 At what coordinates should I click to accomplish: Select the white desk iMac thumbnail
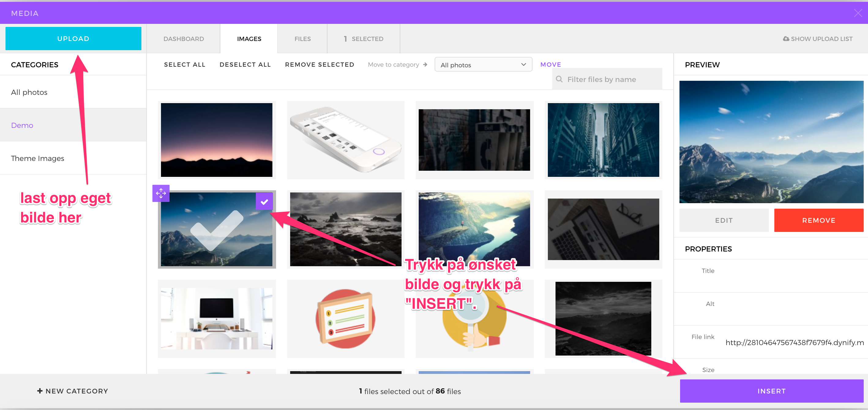217,319
